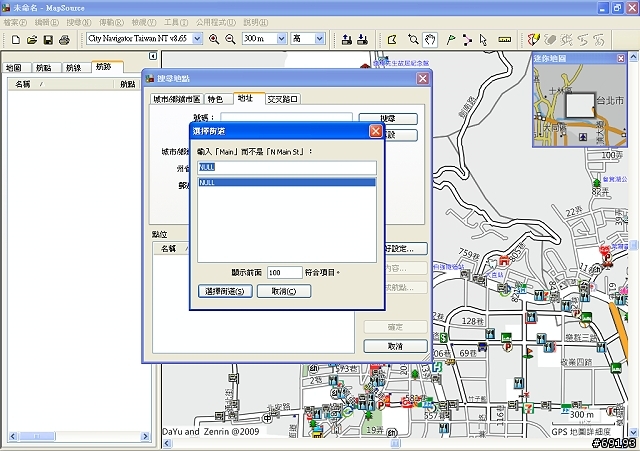Click the Open file folder icon

(x=32, y=40)
